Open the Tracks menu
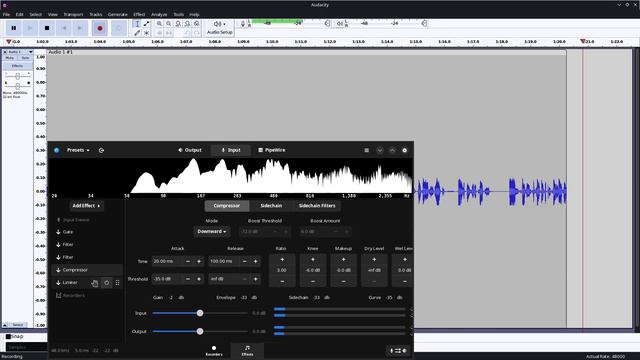 coord(96,14)
